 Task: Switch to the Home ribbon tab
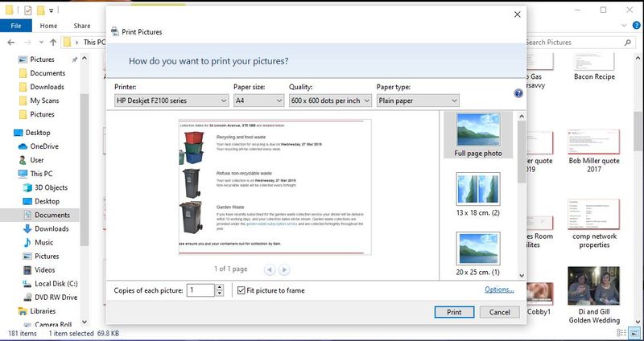[48, 26]
